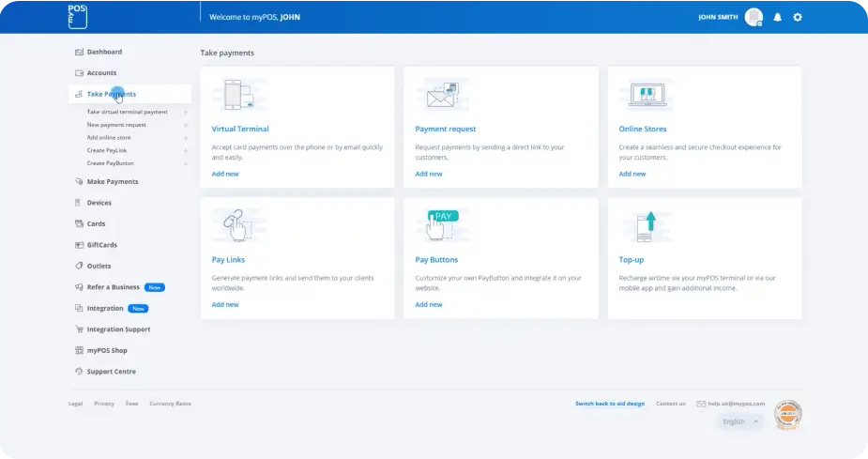Screen dimensions: 868x459
Task: Click Add new under Pay Links
Action: [x=225, y=304]
